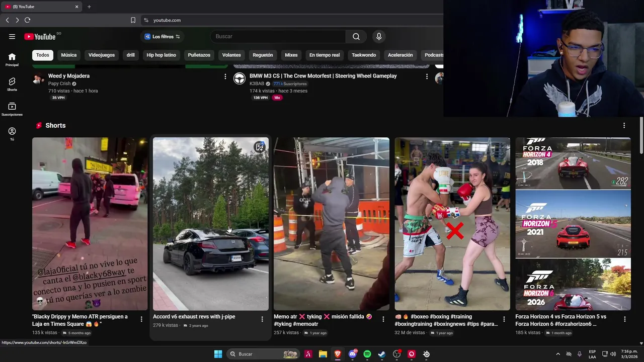Play the Accord v6 exhaust short thumbnail

(211, 224)
